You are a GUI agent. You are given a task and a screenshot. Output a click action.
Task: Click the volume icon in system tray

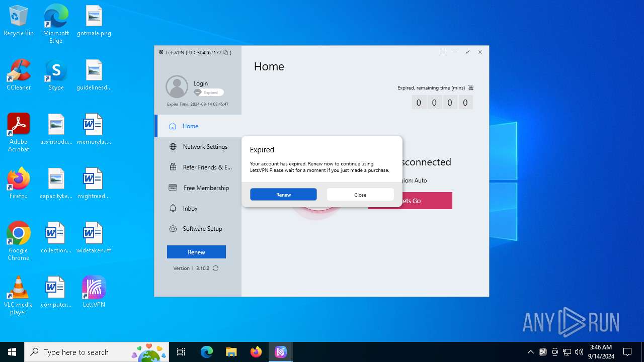click(579, 352)
